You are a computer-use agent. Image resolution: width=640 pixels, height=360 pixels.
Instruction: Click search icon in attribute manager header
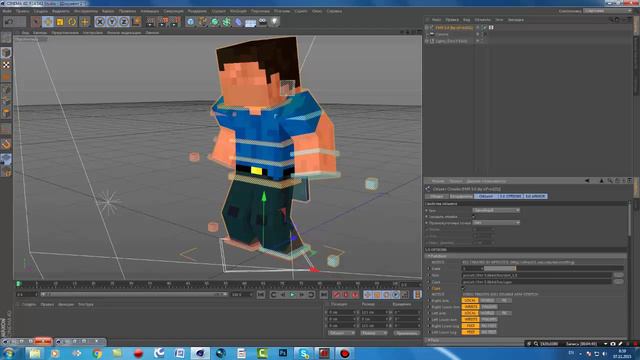pos(610,180)
